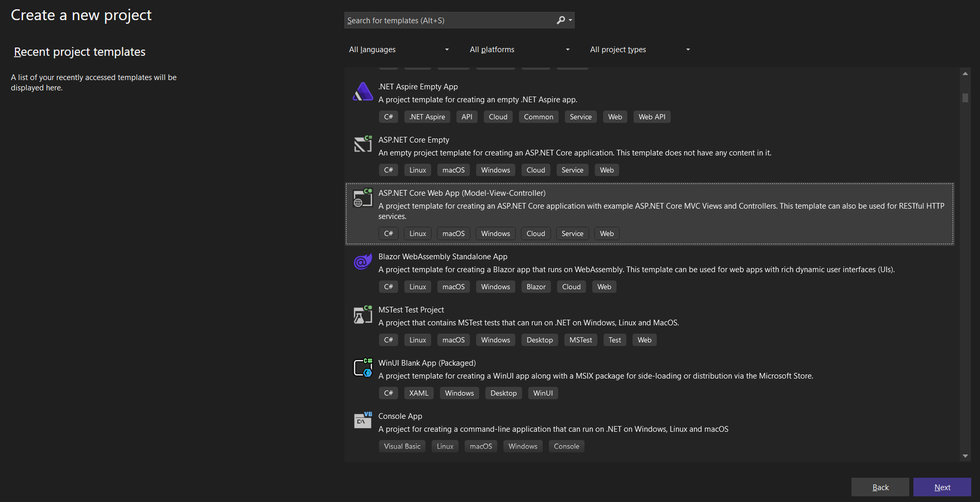Screen dimensions: 980x502
Task: Click the Next button
Action: tap(942, 487)
